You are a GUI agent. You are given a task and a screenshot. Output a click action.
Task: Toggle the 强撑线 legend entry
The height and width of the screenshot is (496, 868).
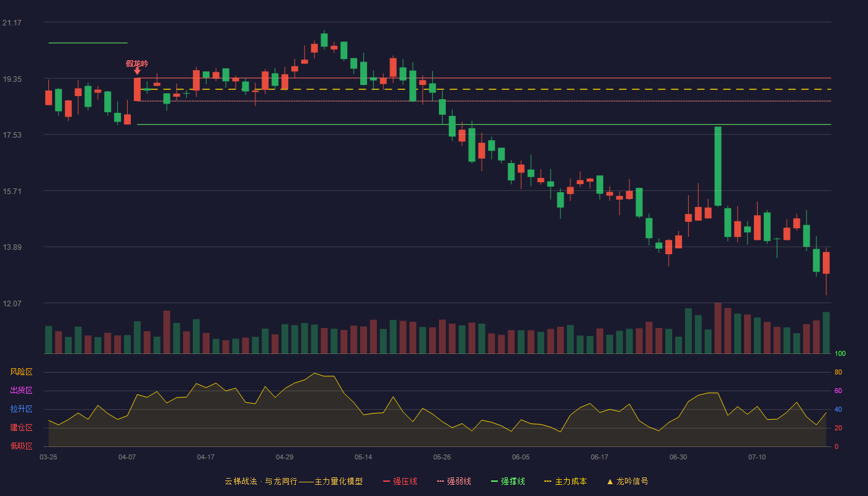click(508, 481)
